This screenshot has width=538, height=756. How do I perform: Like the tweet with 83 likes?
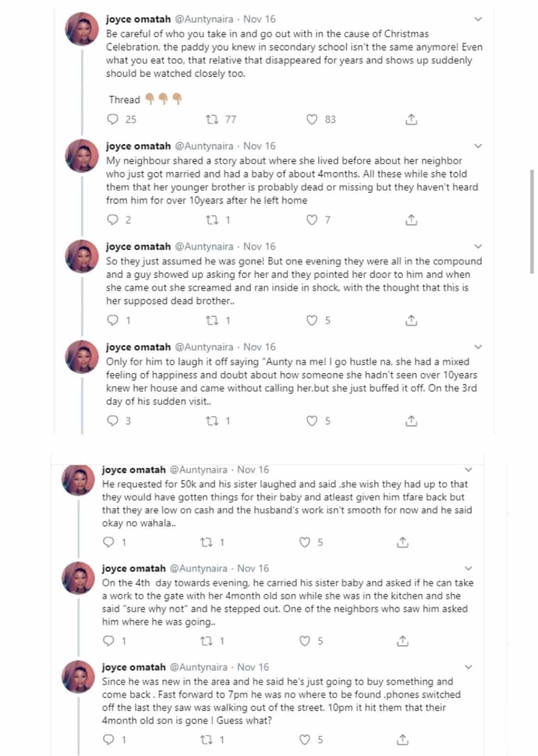312,120
